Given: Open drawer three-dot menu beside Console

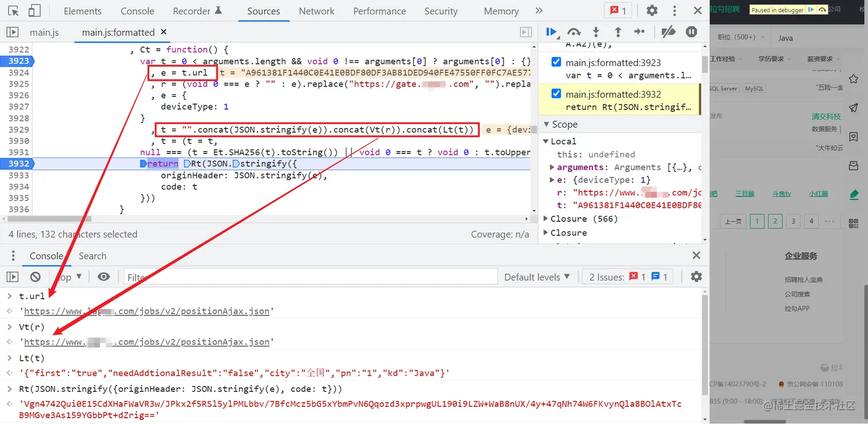Looking at the screenshot, I should [13, 256].
